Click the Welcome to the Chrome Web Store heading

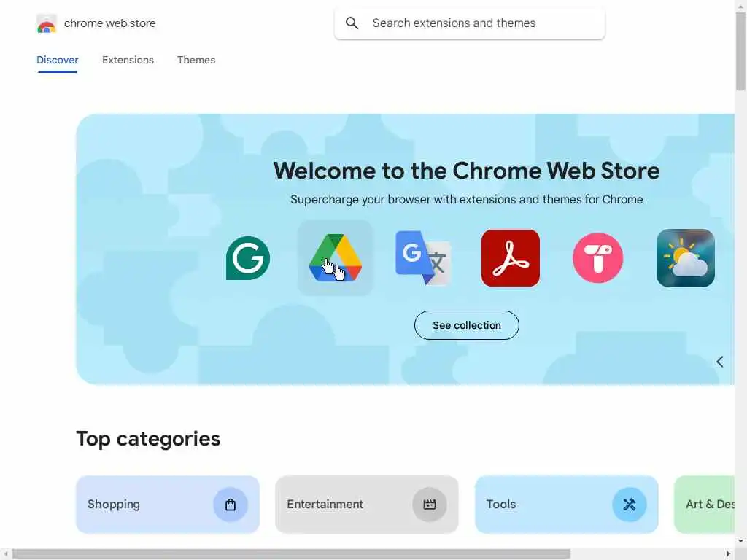click(x=466, y=171)
